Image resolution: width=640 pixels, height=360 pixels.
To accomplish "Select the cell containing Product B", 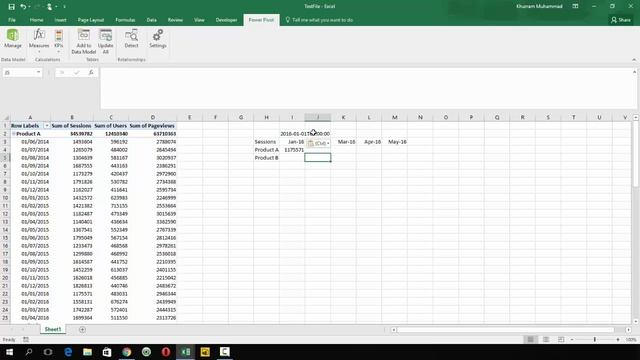I will [267, 158].
